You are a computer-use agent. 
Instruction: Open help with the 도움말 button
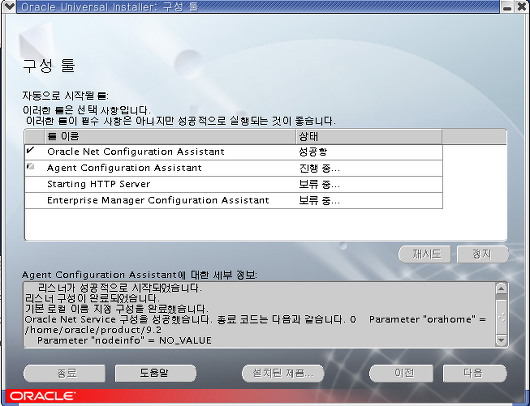pyautogui.click(x=155, y=373)
